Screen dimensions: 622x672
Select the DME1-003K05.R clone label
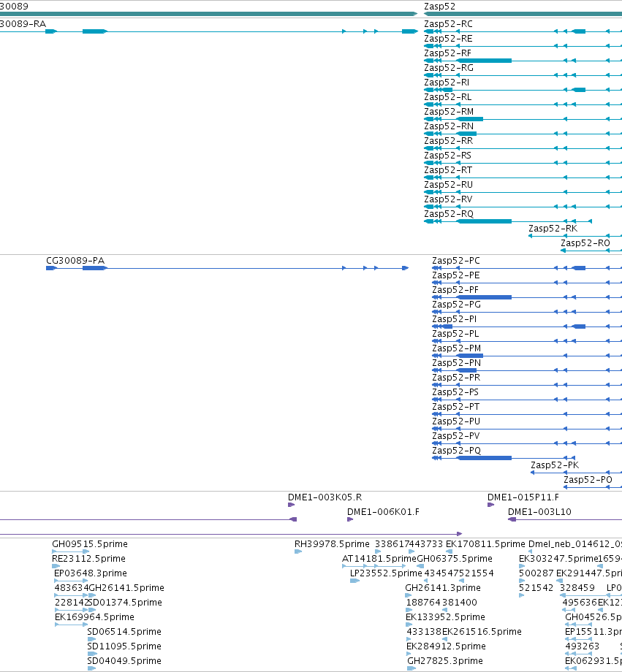click(x=325, y=497)
